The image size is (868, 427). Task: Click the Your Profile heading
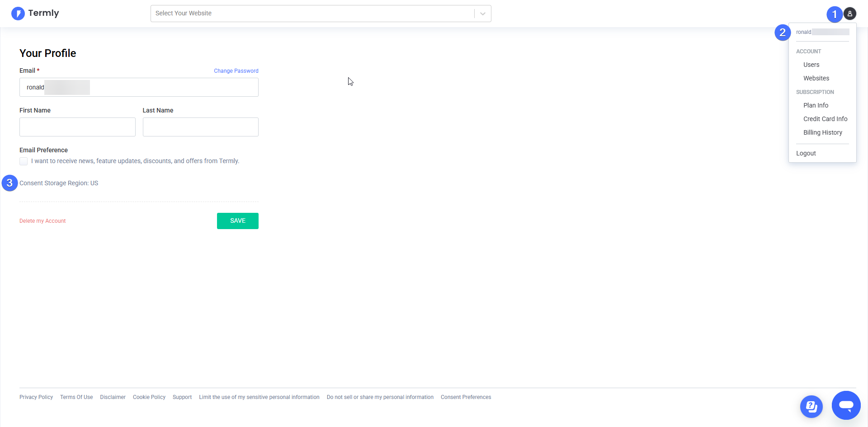pos(47,53)
